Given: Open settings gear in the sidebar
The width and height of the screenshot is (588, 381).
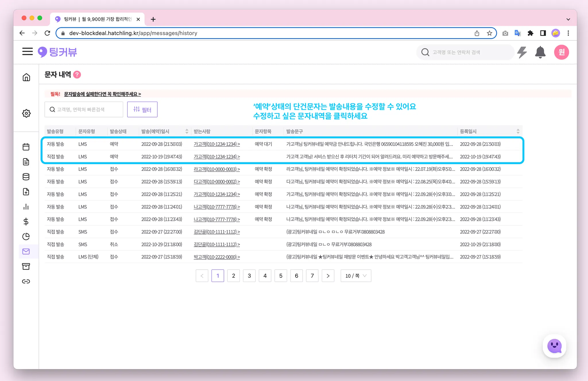Looking at the screenshot, I should click(x=26, y=113).
